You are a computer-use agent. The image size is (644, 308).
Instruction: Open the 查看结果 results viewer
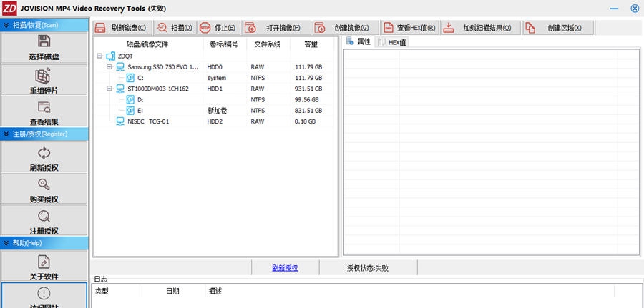tap(44, 111)
